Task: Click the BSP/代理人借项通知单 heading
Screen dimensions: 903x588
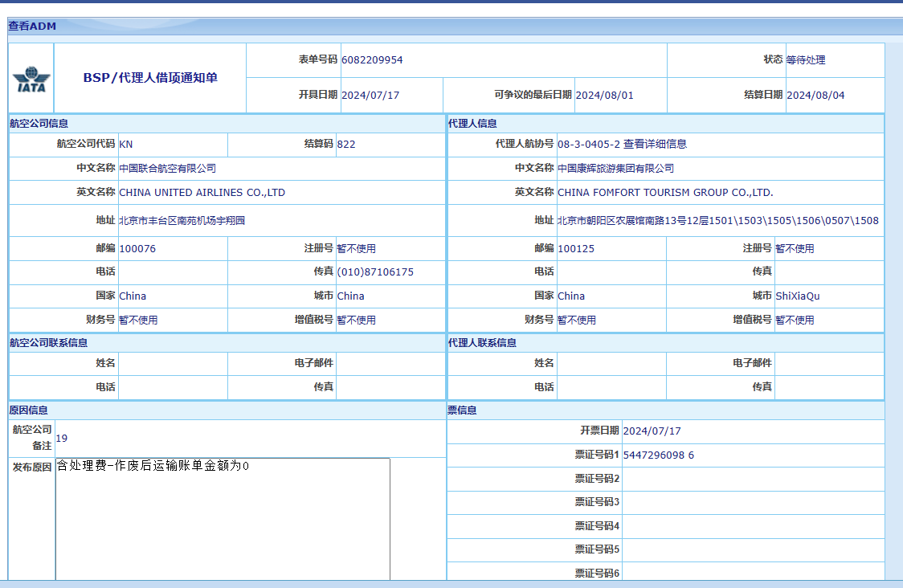Action: (x=150, y=78)
